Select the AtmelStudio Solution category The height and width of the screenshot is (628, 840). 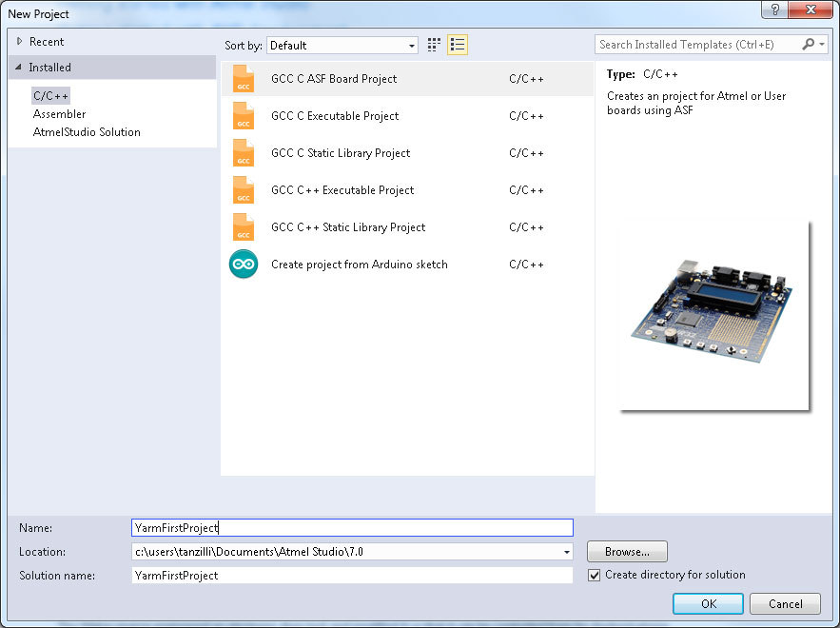(87, 132)
